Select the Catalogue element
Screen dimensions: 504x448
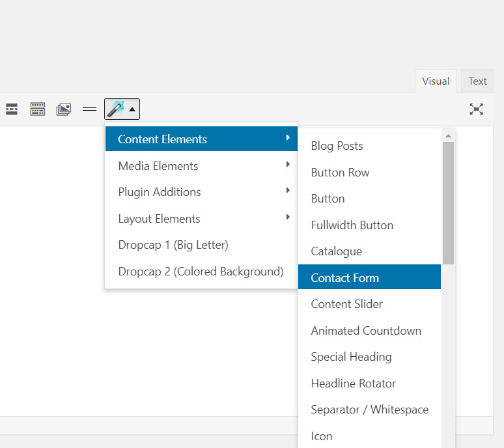pos(369,251)
